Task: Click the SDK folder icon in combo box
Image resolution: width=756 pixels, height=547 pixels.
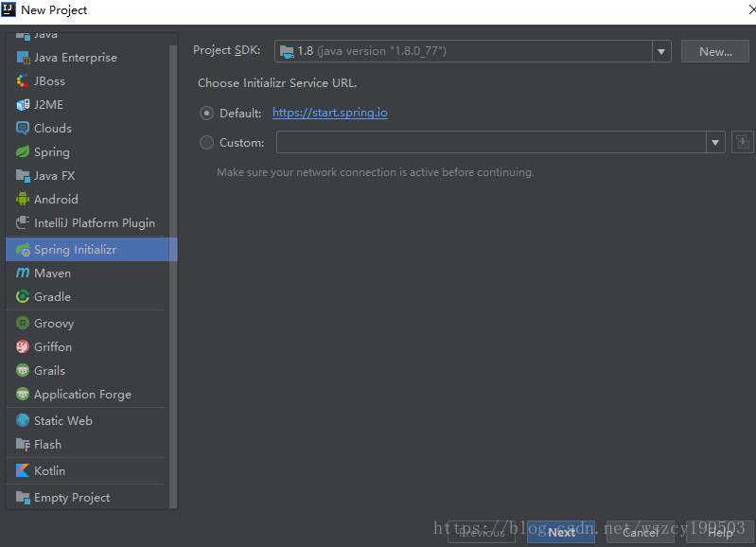Action: click(x=287, y=51)
